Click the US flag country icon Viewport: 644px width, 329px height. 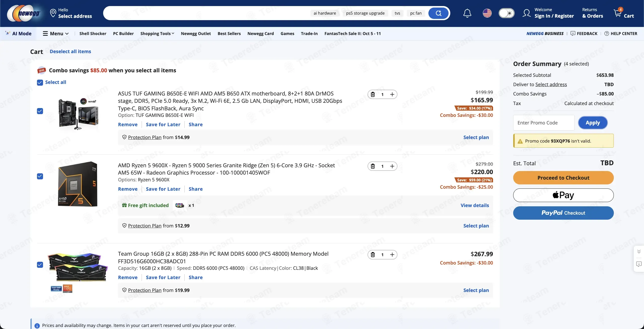pos(487,13)
